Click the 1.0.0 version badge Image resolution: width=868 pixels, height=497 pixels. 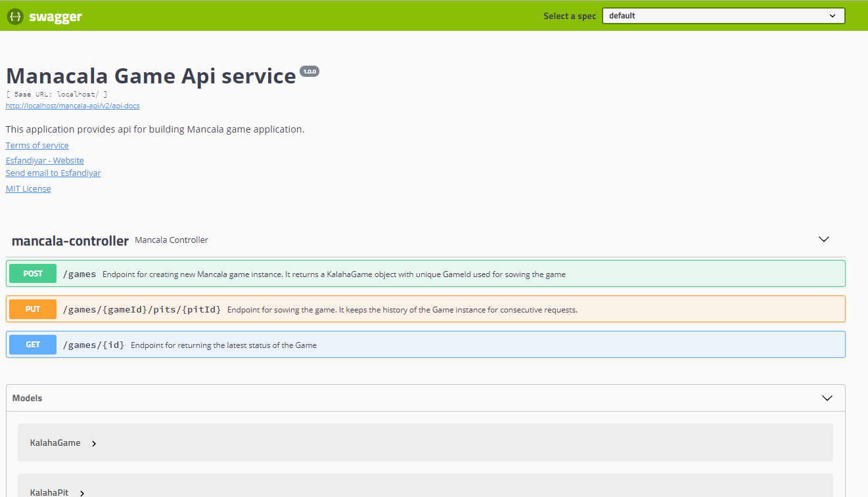309,71
